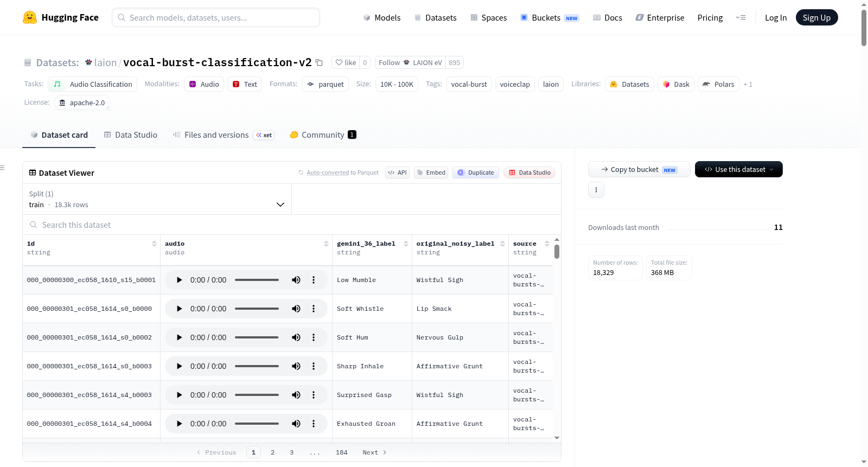Mute audio in the Sharp Inhale row
The width and height of the screenshot is (868, 467).
click(x=296, y=366)
